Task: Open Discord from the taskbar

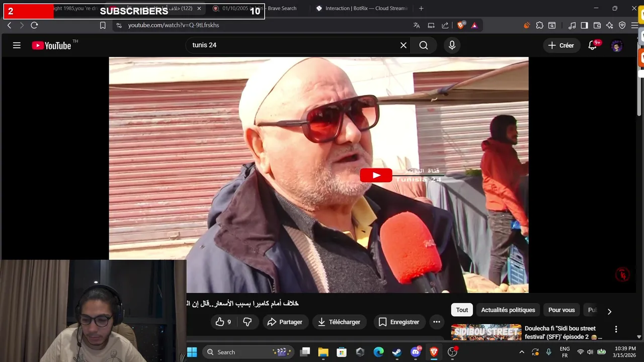Action: (416, 352)
